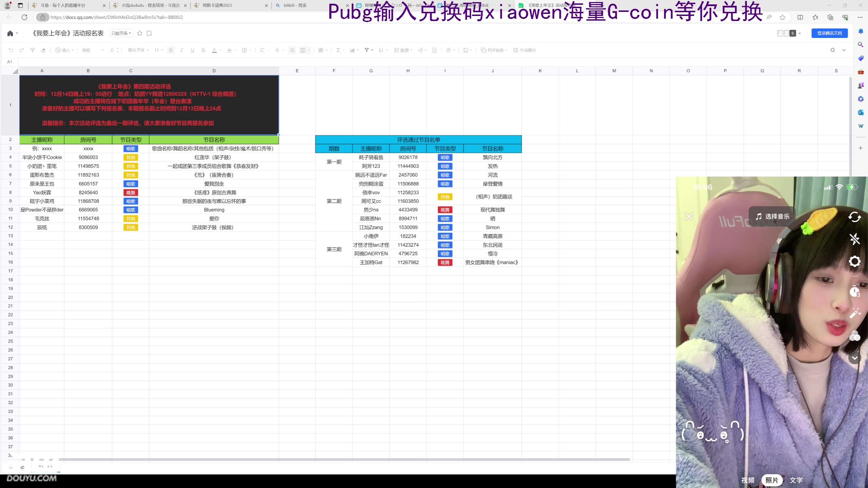Image resolution: width=868 pixels, height=488 pixels.
Task: Click the add-to-folder icon beside the star
Action: coord(149,33)
